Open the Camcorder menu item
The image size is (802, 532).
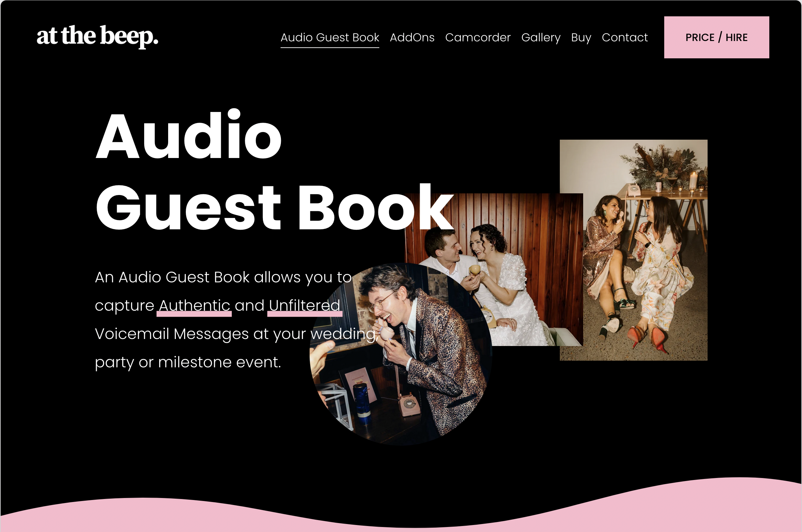tap(477, 37)
